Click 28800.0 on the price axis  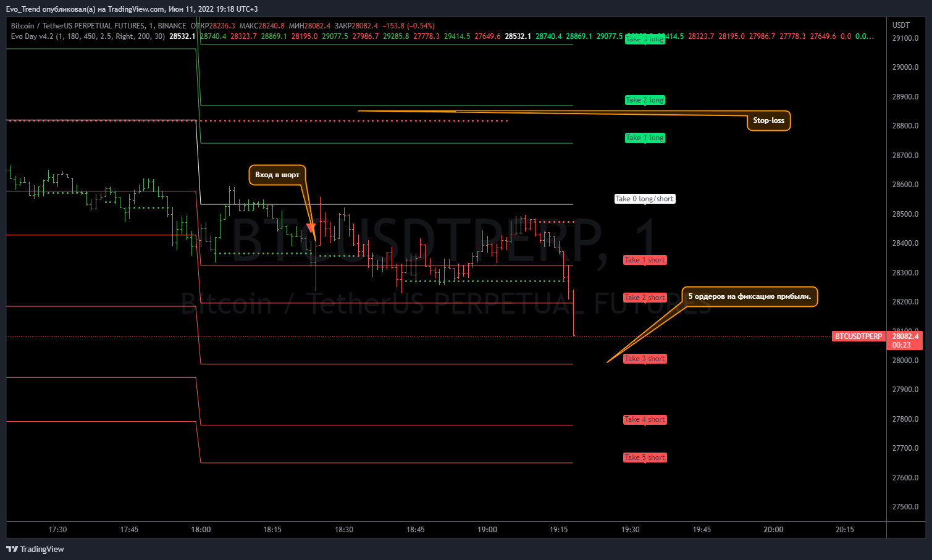[905, 126]
